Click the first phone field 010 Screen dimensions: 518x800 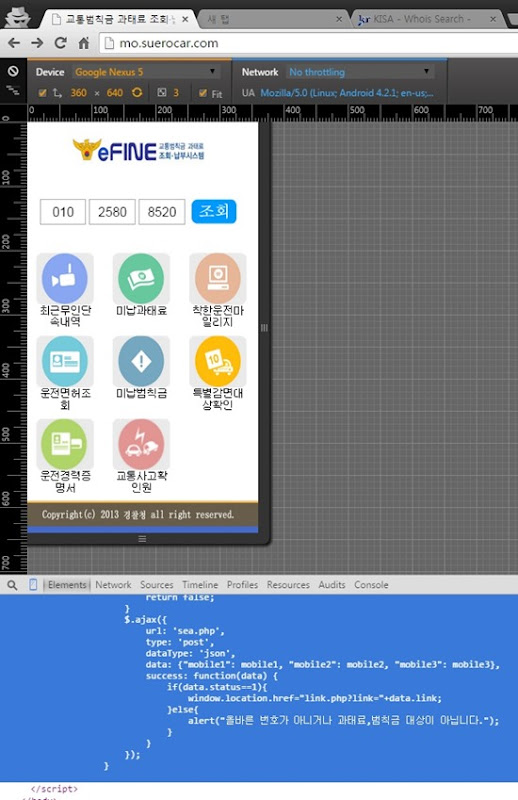click(63, 212)
